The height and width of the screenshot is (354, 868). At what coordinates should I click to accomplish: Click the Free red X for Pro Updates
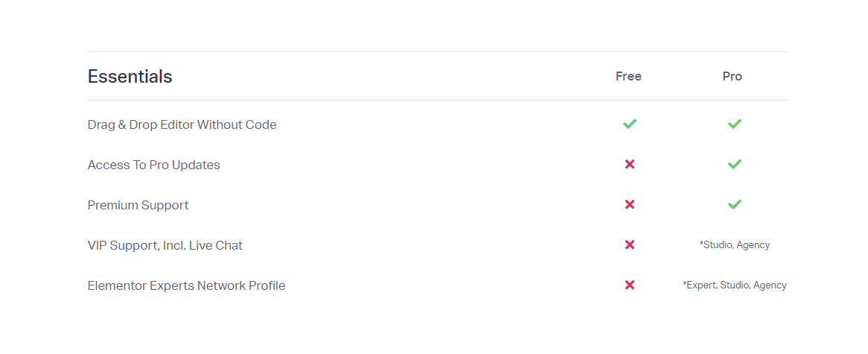[x=629, y=164]
